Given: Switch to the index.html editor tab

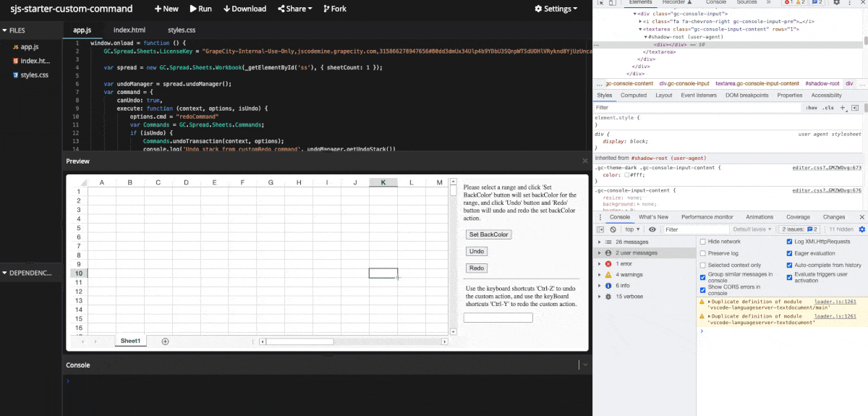Looking at the screenshot, I should 129,30.
